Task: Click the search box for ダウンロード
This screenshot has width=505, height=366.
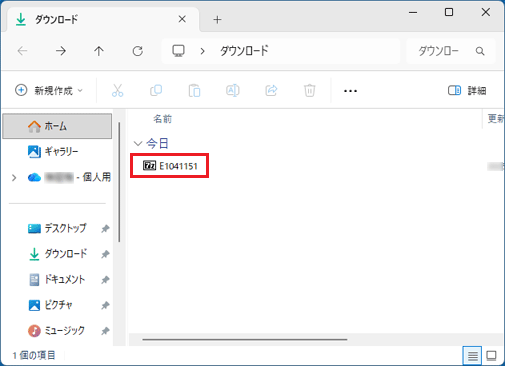Action: (x=451, y=51)
